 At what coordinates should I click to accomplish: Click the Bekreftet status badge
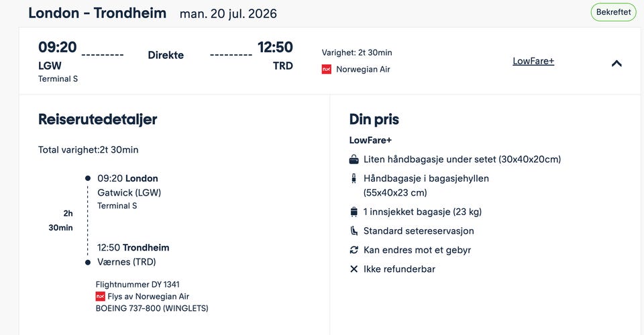613,12
